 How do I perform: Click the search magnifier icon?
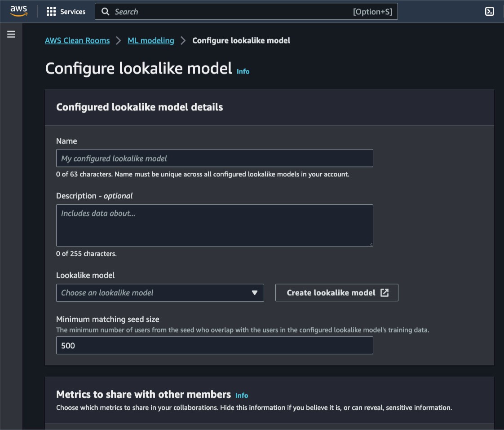[106, 12]
